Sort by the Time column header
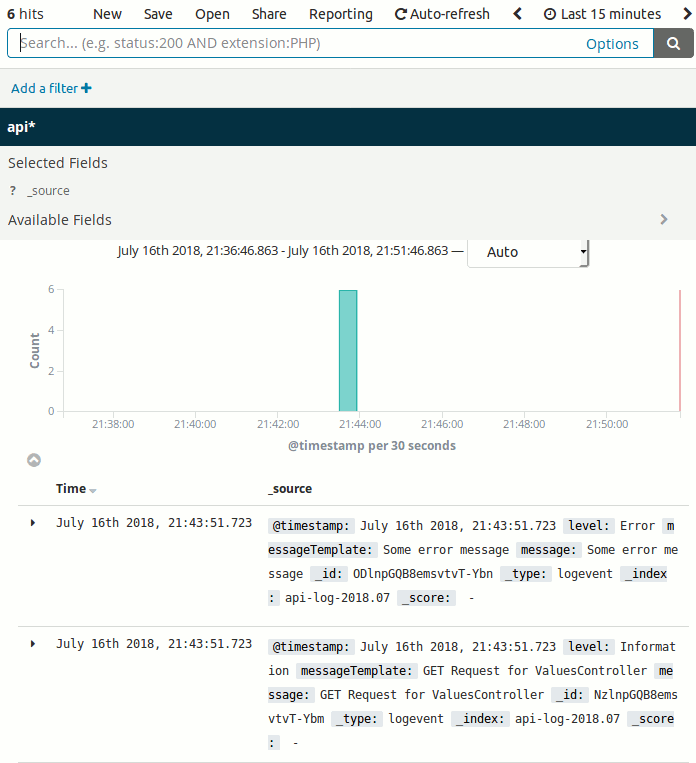 tap(71, 489)
